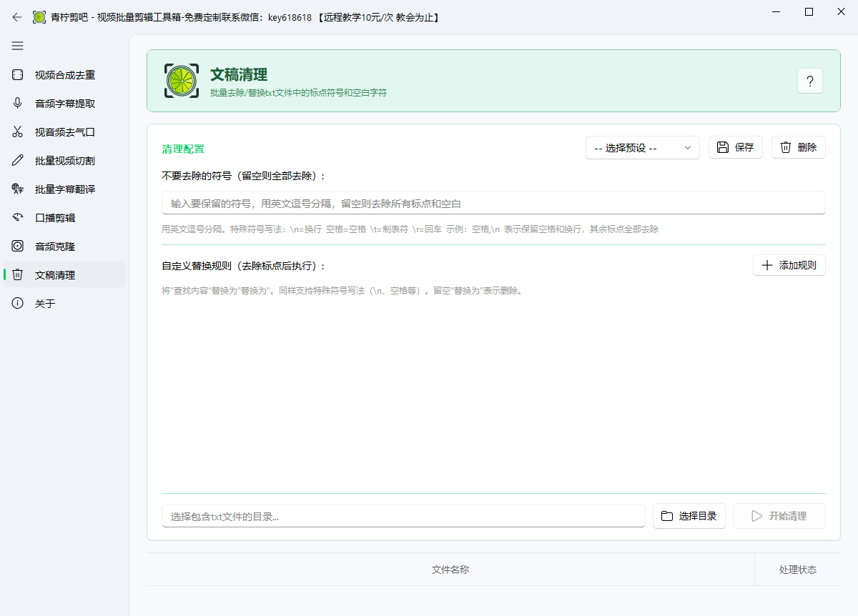
Task: Browse folders with the 选择目录 button
Action: click(689, 515)
